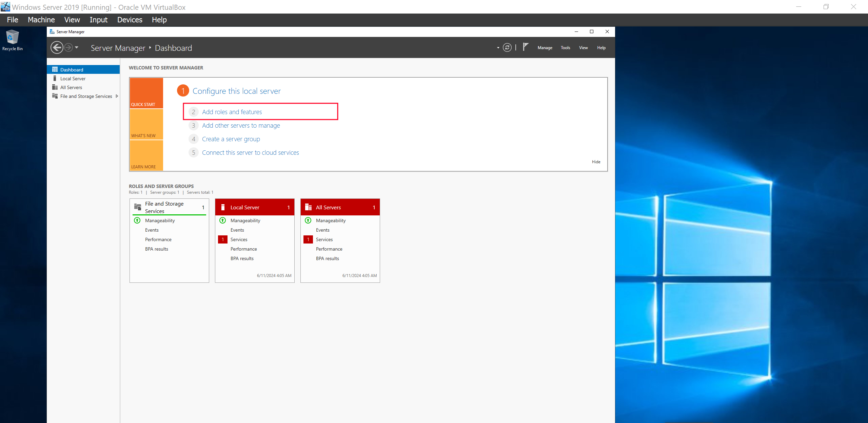Click File and Storage Services sidebar icon

click(x=55, y=96)
